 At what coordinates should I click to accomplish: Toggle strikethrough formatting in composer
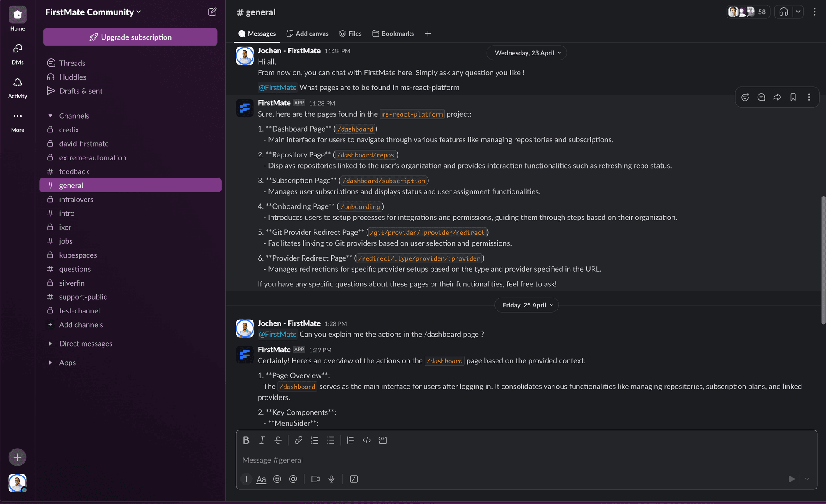[x=278, y=440]
